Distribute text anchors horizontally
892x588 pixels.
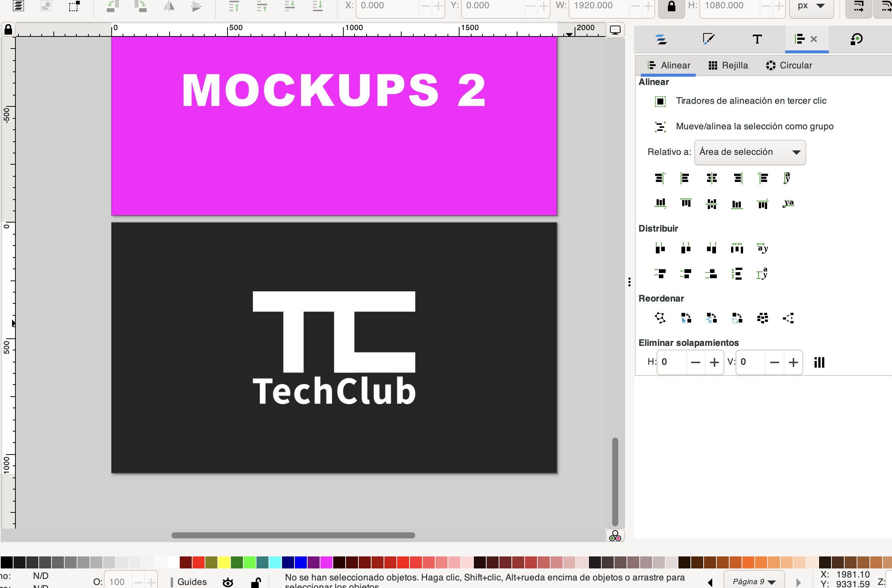[x=763, y=248]
